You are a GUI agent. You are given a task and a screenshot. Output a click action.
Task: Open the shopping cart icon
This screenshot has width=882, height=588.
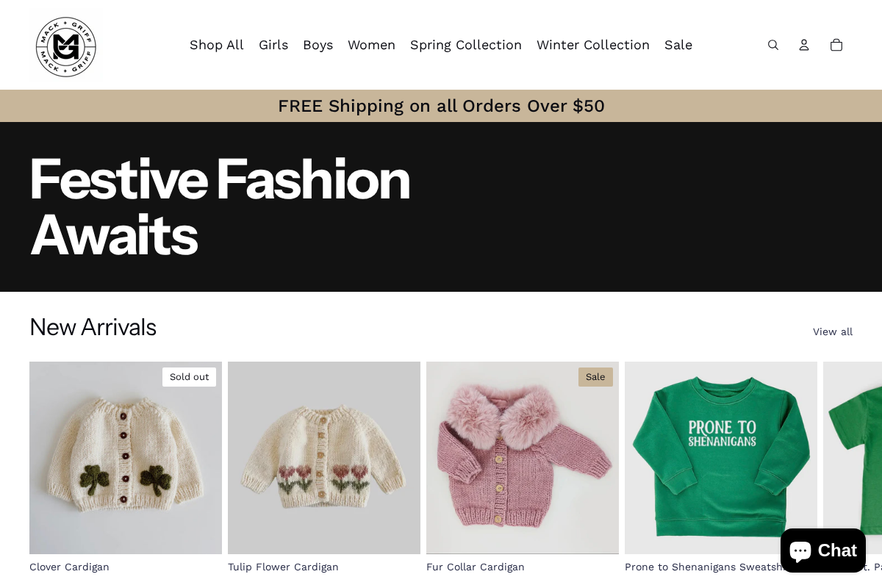click(836, 45)
